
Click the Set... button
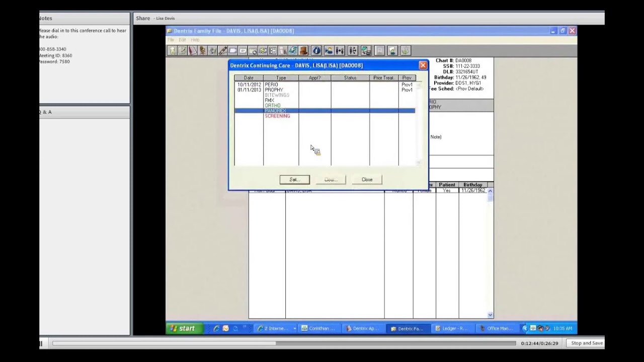click(x=295, y=179)
